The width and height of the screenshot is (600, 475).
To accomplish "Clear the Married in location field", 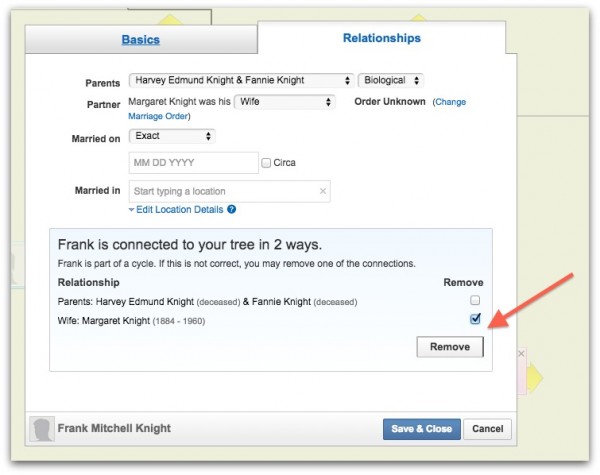I will point(323,191).
